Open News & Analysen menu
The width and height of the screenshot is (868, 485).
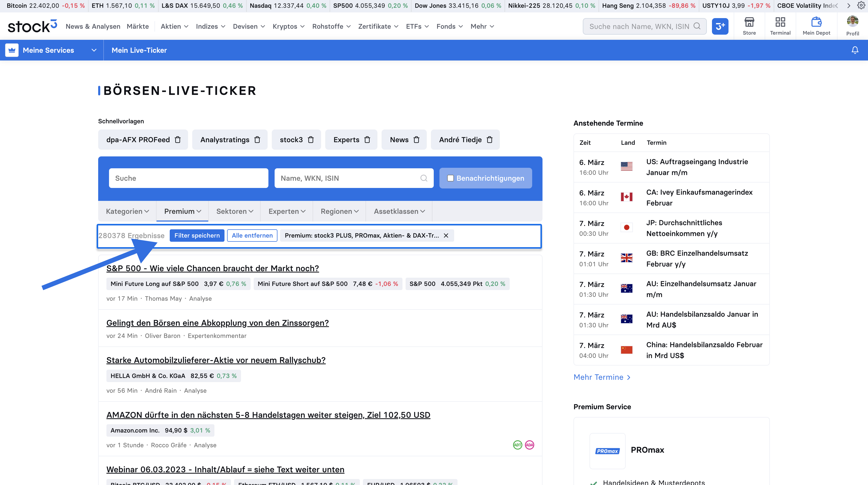[93, 26]
